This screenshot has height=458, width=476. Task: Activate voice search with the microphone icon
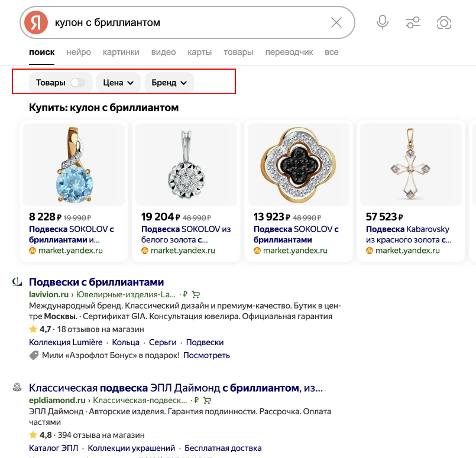[x=382, y=22]
